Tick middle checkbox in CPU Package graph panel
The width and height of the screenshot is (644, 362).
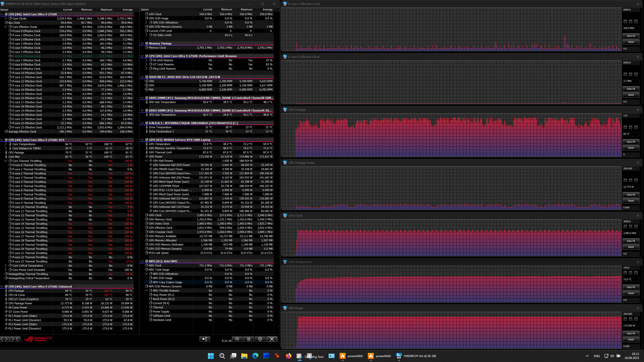point(630,127)
